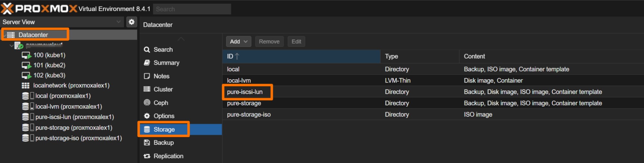Click the Proxmox logo icon
This screenshot has height=163, width=644.
7,9
